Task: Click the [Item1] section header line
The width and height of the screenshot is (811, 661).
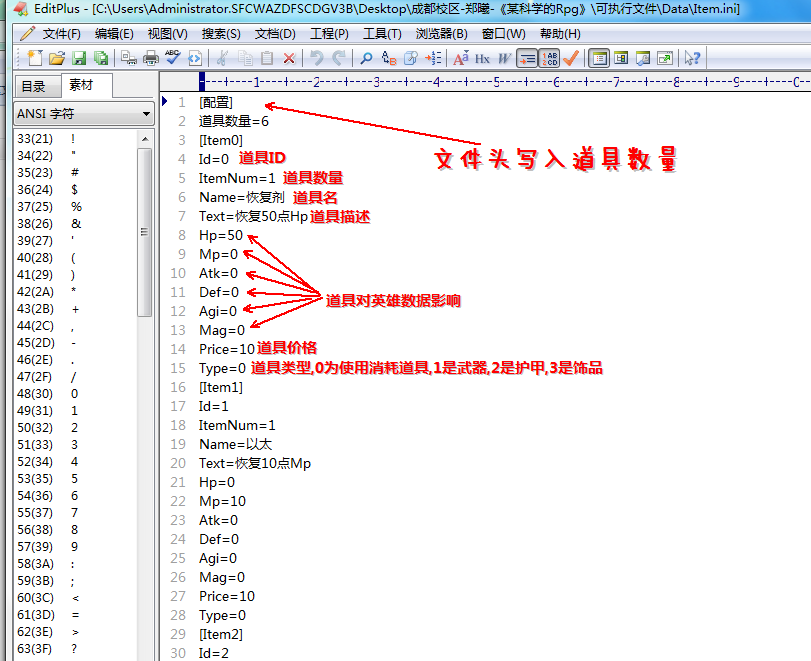Action: click(x=221, y=387)
